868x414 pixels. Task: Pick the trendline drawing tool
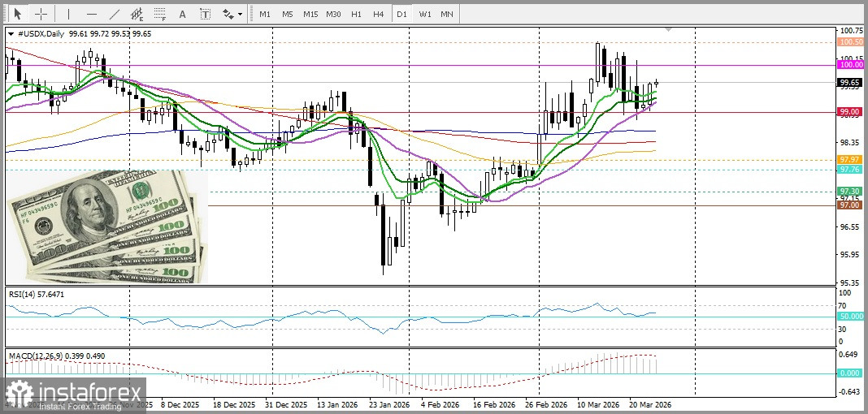click(115, 14)
